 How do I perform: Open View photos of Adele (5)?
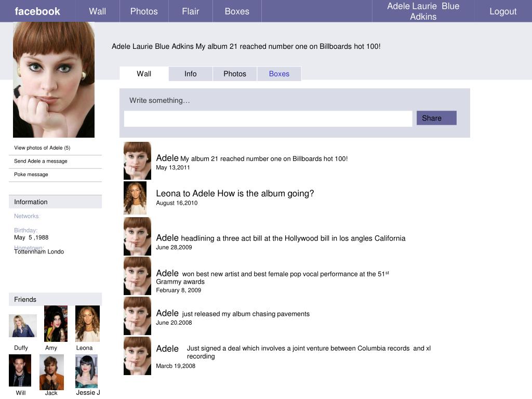pos(42,148)
